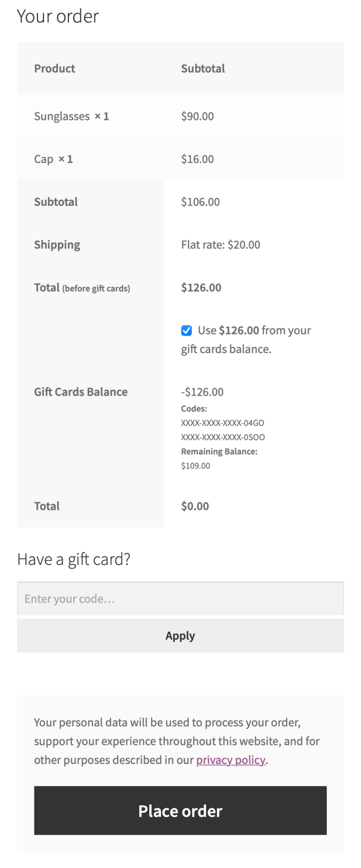The image size is (361, 868).
Task: Place the order
Action: click(x=180, y=811)
